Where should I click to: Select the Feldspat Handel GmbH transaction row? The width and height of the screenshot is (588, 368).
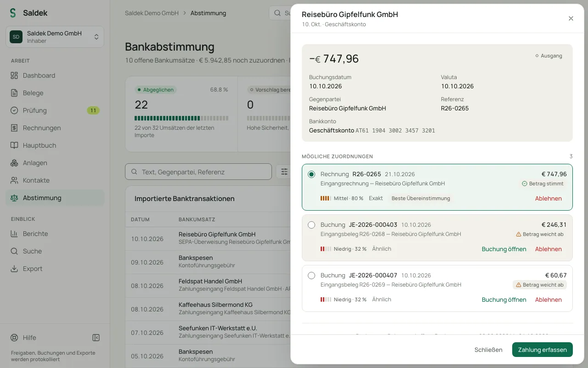click(x=208, y=286)
